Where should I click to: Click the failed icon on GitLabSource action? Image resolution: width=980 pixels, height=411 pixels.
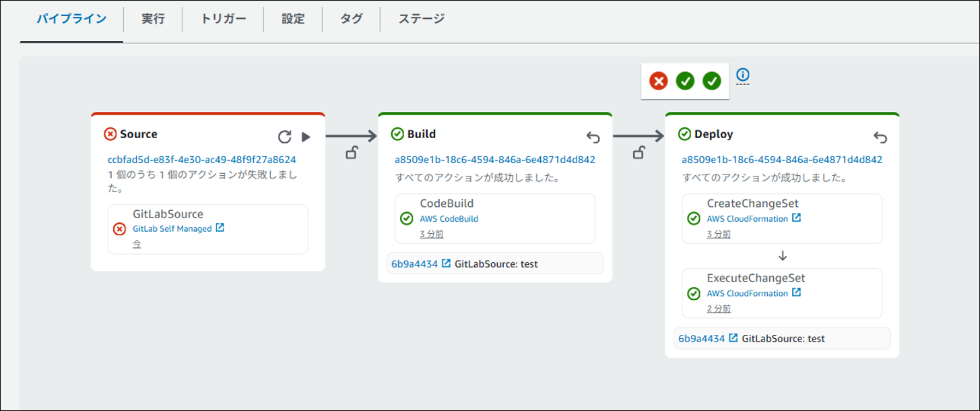pos(119,229)
